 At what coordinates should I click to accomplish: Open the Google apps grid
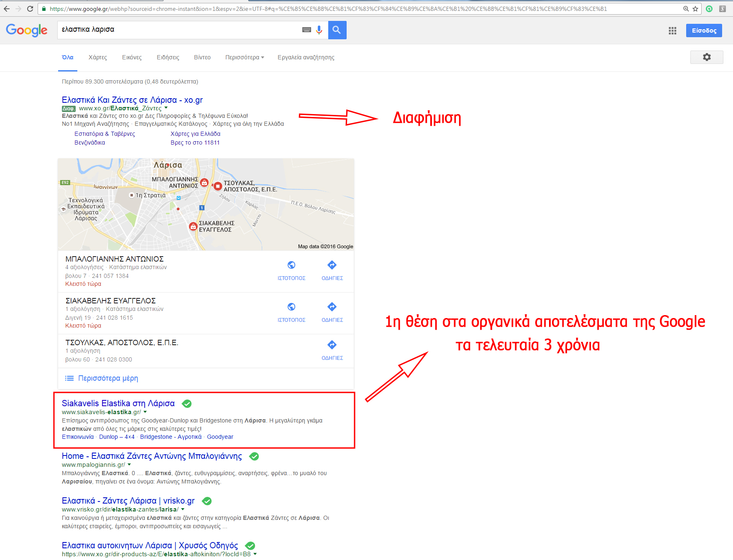click(672, 31)
